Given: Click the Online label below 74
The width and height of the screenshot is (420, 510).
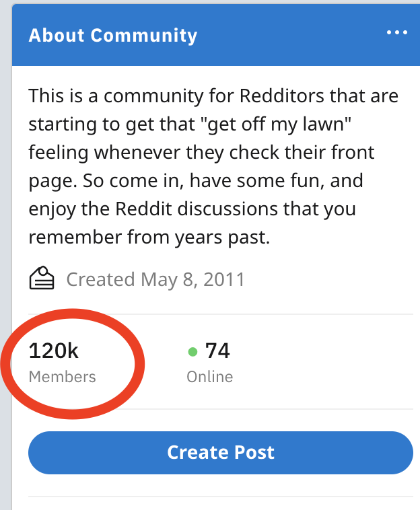Looking at the screenshot, I should (209, 377).
